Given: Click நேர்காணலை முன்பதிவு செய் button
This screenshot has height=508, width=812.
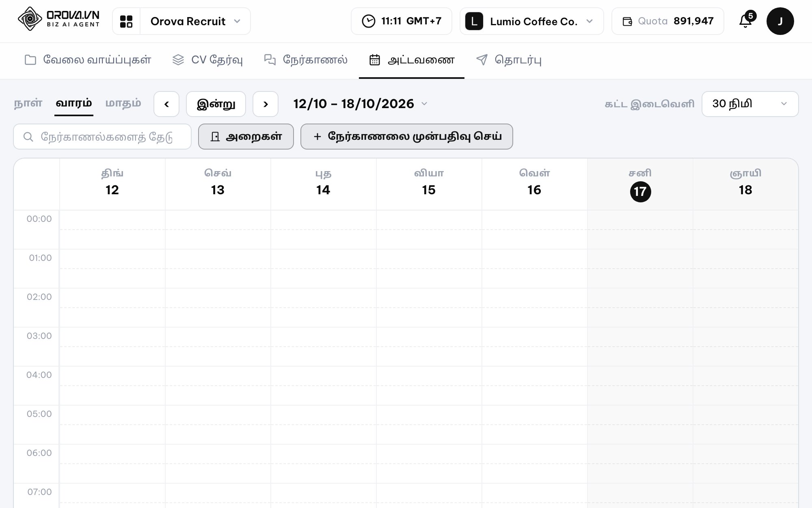Looking at the screenshot, I should (407, 137).
